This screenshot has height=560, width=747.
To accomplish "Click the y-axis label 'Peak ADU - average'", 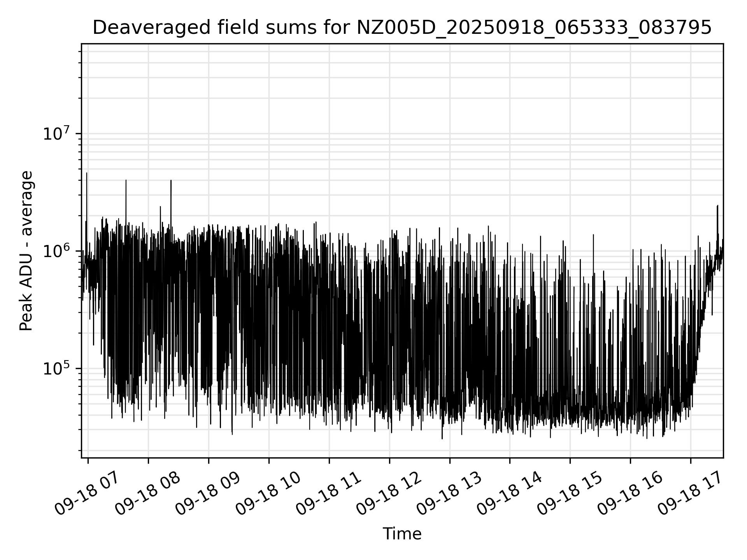I will coord(26,251).
